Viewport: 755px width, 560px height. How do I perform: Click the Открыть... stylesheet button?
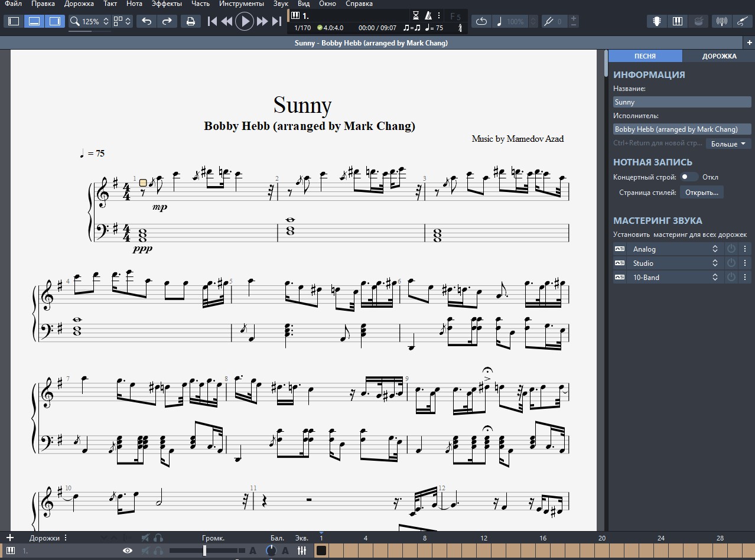[x=702, y=193]
